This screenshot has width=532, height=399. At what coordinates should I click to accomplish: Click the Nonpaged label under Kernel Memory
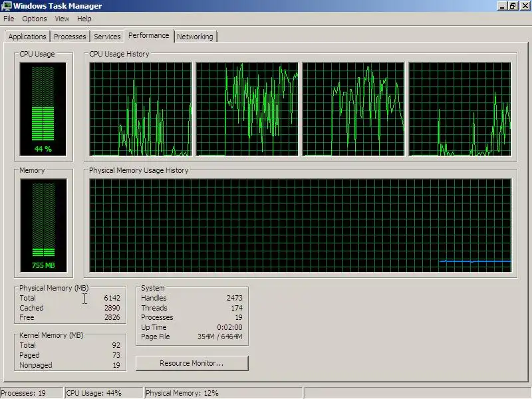tap(36, 365)
